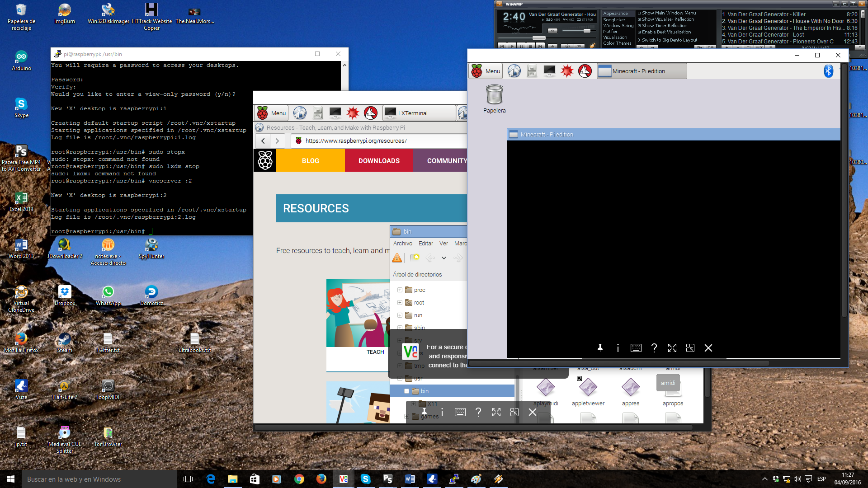Screen dimensions: 868x488
Task: Open keyboard in the lower VNC toolbar
Action: click(x=460, y=412)
